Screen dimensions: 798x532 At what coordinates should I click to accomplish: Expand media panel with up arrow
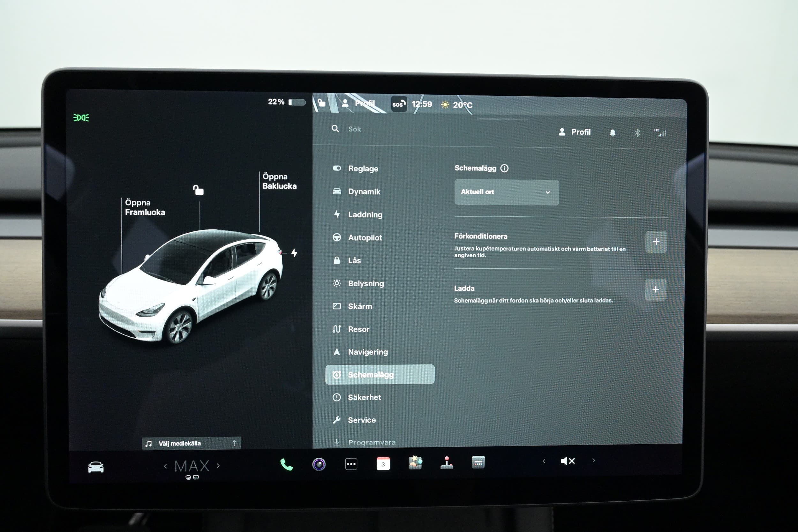(234, 443)
